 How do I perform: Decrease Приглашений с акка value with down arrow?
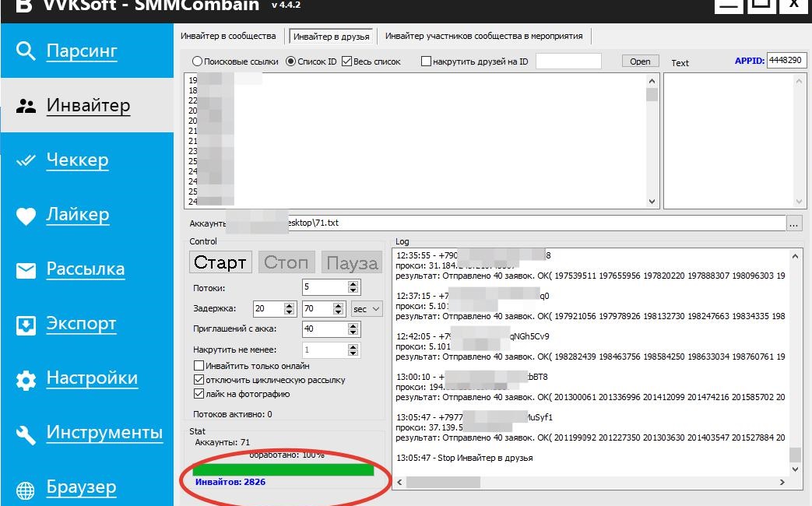click(x=353, y=332)
